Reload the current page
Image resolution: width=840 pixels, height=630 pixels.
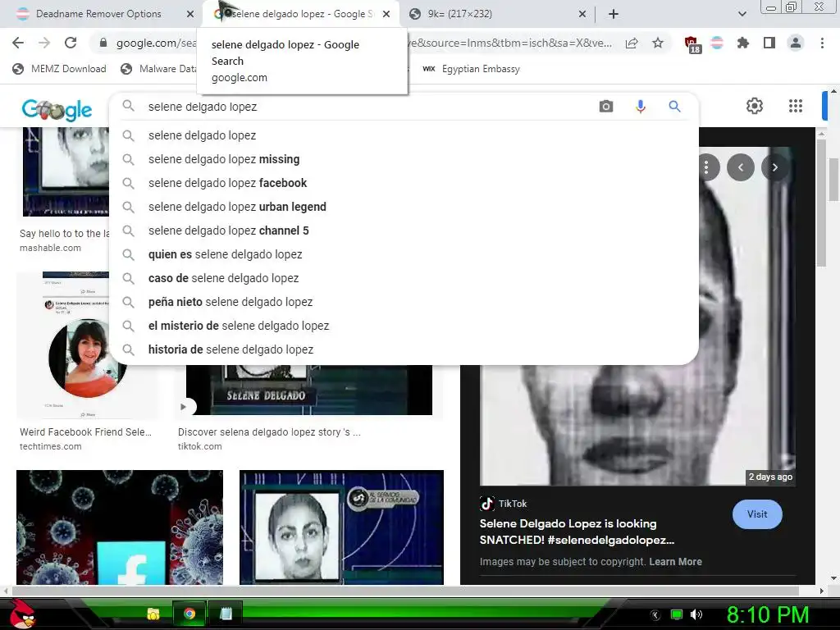click(x=71, y=43)
